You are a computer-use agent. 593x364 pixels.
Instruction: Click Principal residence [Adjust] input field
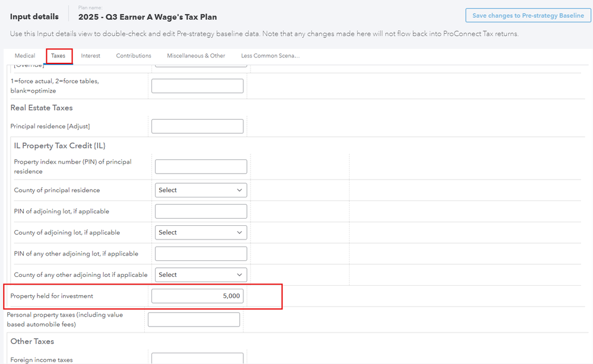[197, 126]
